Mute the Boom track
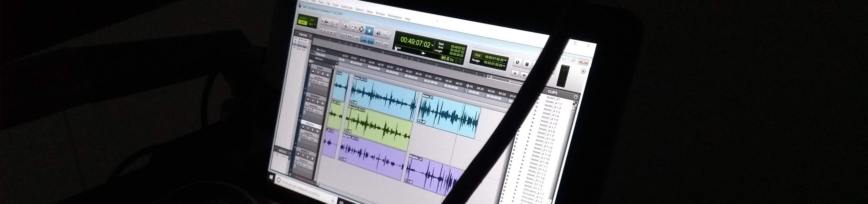Image resolution: width=868 pixels, height=204 pixels. [x=327, y=75]
